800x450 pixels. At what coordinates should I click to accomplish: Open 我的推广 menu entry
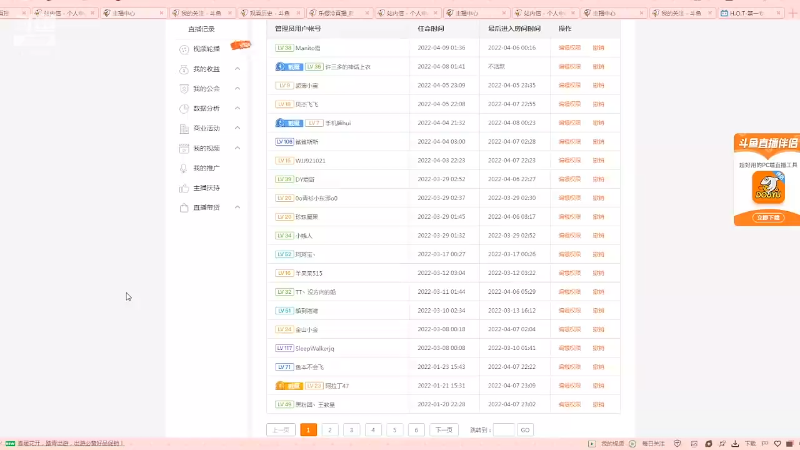(x=206, y=168)
